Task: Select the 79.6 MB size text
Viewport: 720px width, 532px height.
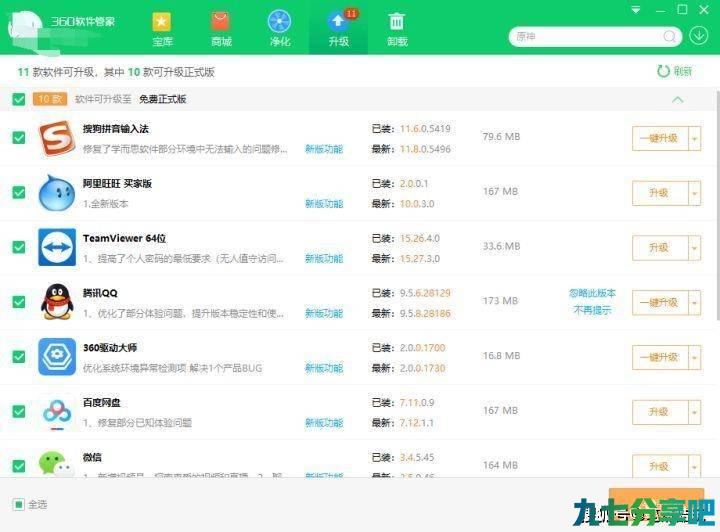Action: point(501,137)
